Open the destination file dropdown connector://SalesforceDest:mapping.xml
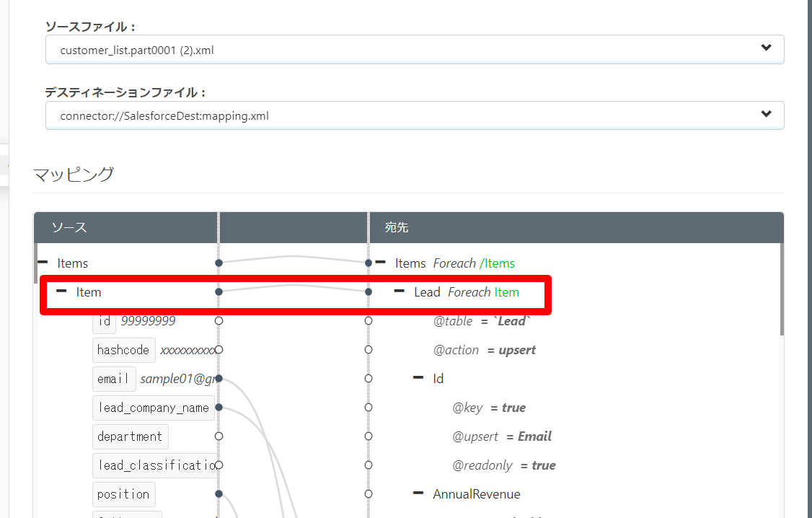 click(x=414, y=115)
